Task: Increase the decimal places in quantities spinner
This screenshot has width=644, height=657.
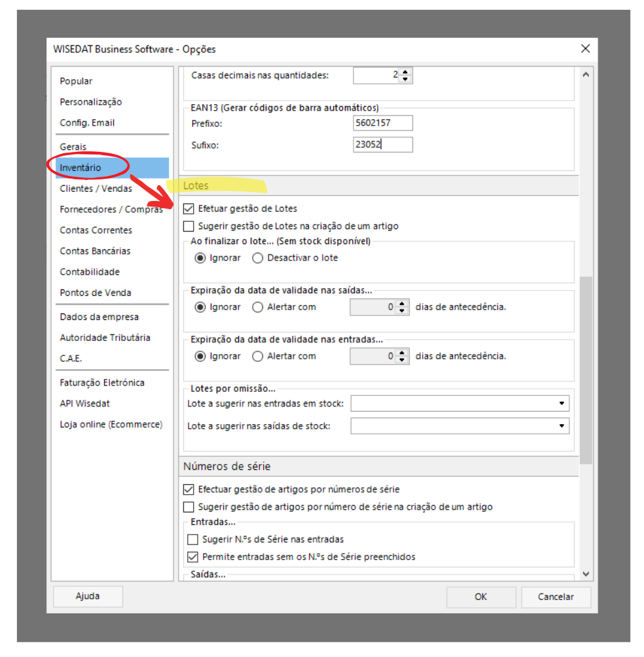Action: [404, 72]
